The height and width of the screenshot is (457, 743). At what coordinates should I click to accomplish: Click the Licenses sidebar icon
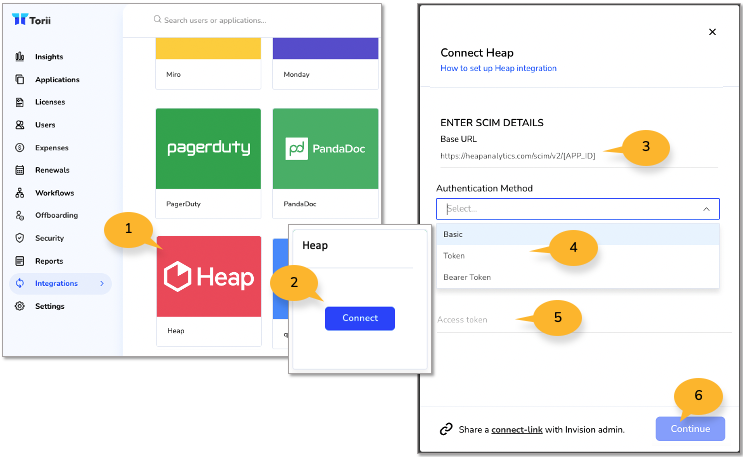click(19, 102)
